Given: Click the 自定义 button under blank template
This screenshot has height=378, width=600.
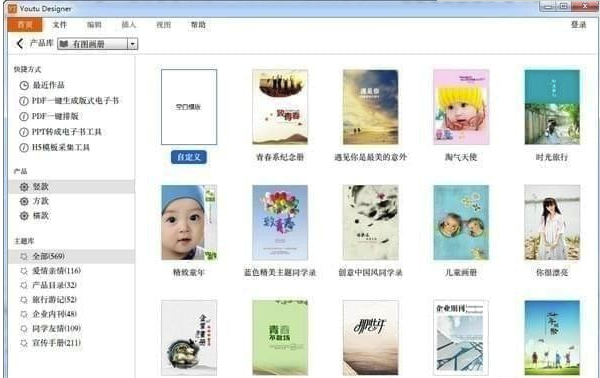Looking at the screenshot, I should click(189, 157).
